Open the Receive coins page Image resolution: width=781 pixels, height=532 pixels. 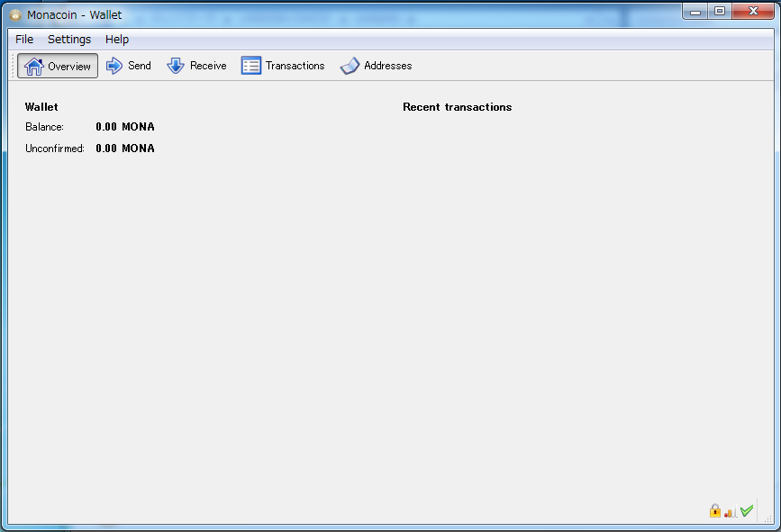tap(196, 66)
